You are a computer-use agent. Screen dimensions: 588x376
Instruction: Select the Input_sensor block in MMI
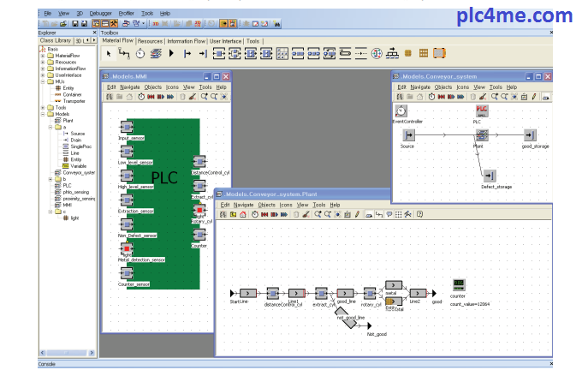pos(127,128)
